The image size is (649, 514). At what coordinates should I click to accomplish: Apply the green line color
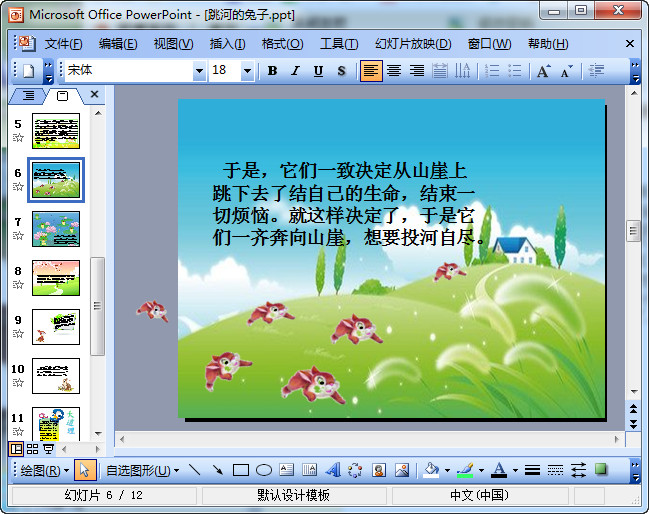(x=465, y=470)
